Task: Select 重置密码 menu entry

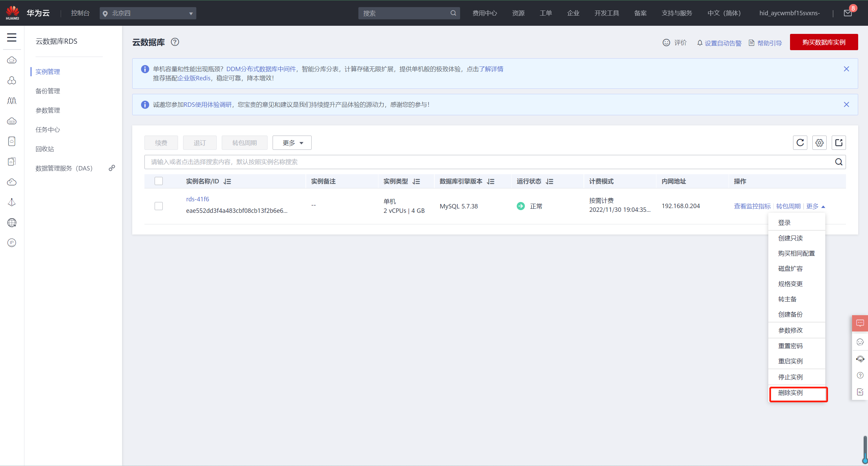Action: tap(797, 346)
